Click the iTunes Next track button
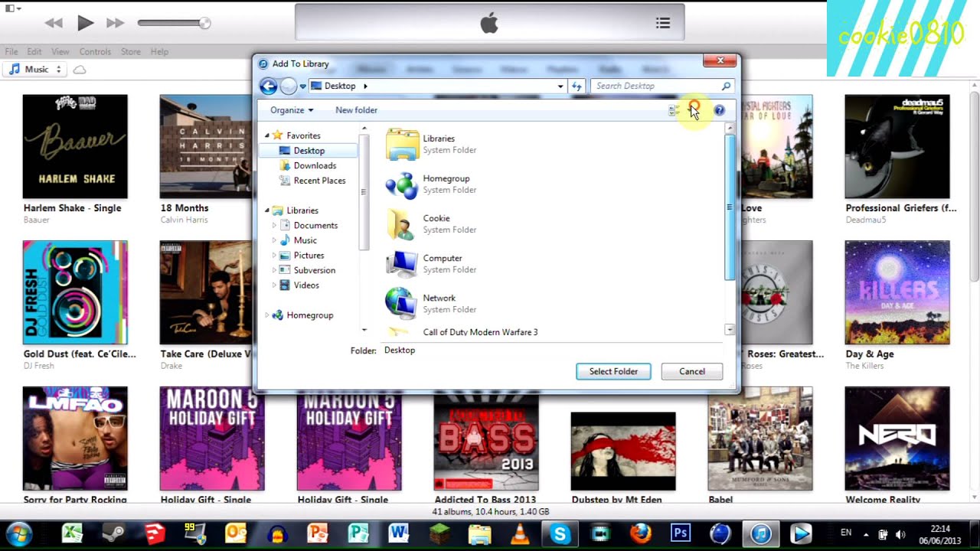980x551 pixels. [x=116, y=23]
